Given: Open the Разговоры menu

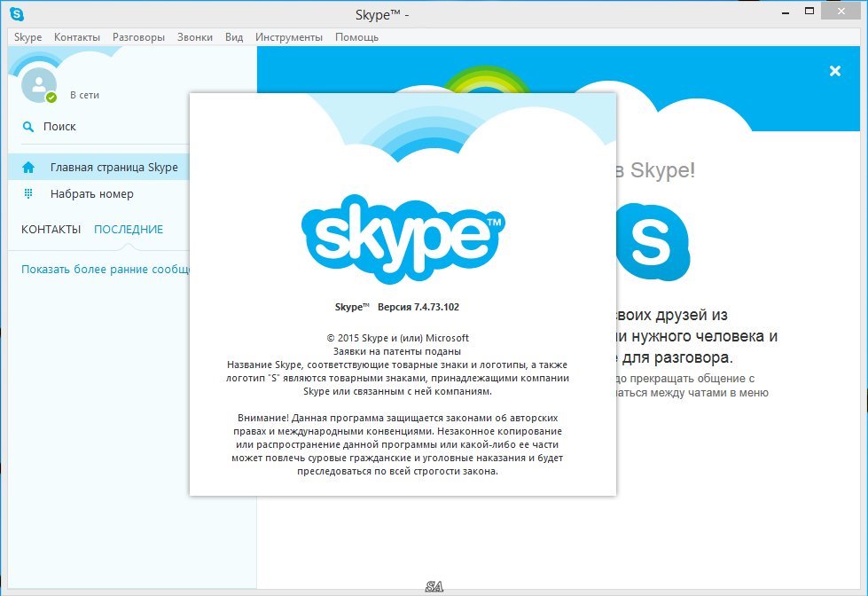Looking at the screenshot, I should coord(138,37).
